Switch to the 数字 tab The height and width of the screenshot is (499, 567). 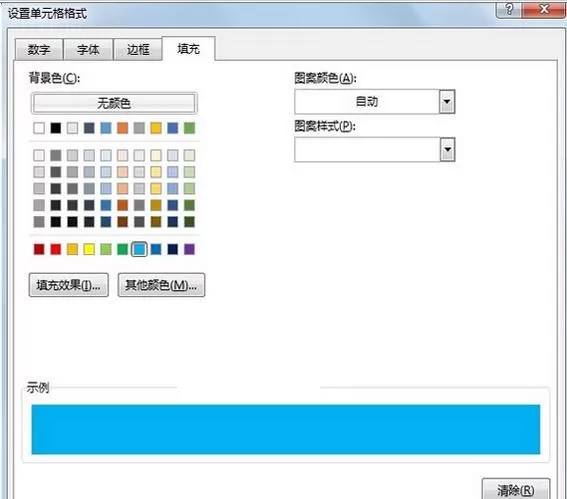39,50
